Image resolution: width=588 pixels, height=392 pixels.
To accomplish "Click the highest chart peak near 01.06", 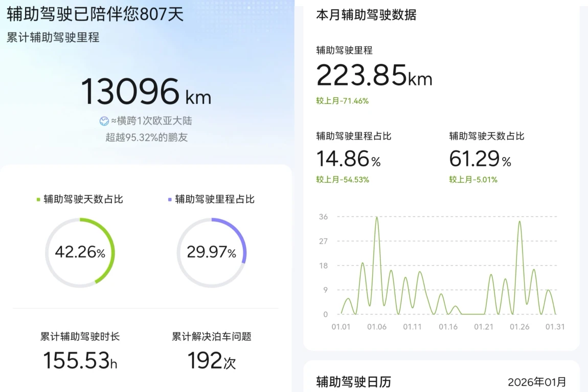I will (377, 217).
